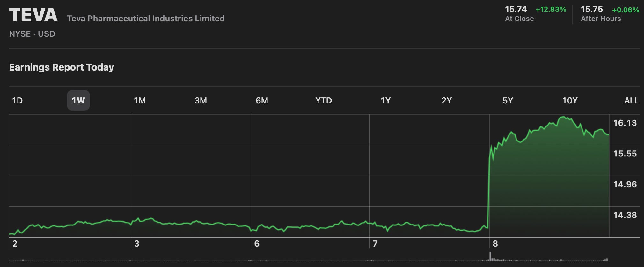Click the +12.83% change value

[551, 10]
